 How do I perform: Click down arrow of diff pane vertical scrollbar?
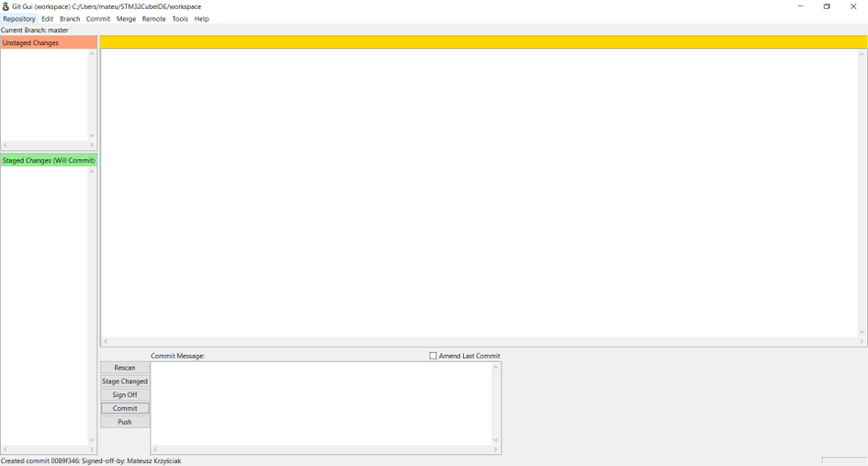pyautogui.click(x=862, y=332)
